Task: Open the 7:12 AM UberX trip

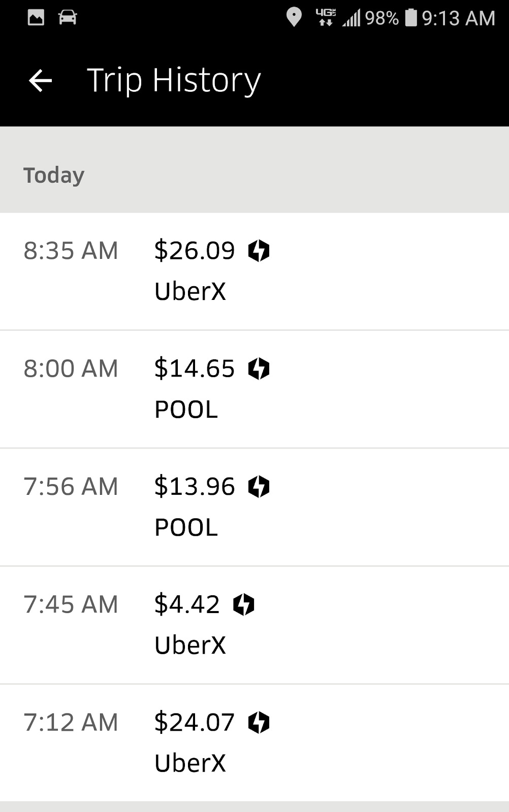Action: click(254, 743)
